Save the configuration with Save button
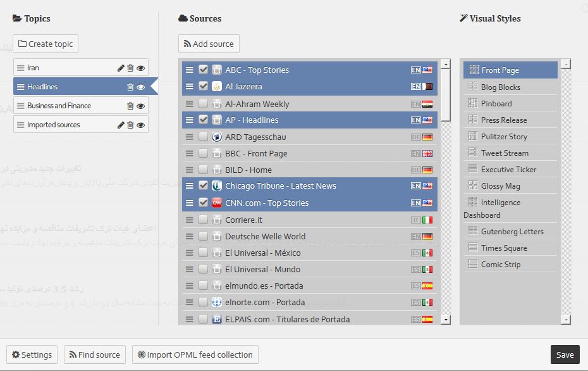 (x=565, y=355)
